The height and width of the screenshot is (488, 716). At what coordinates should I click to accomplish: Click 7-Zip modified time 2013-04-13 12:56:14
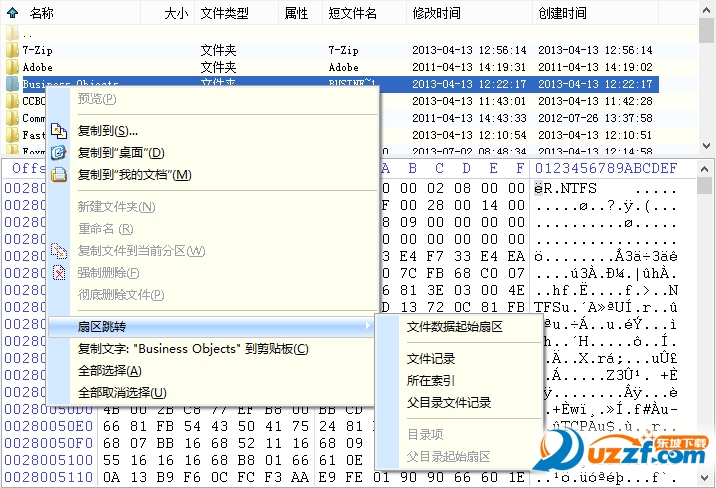tap(469, 50)
